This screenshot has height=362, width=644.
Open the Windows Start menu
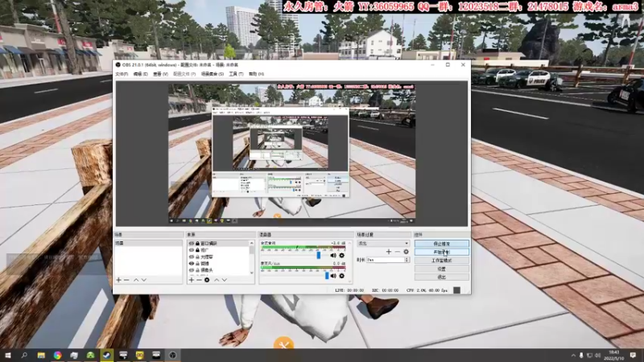[x=7, y=355]
